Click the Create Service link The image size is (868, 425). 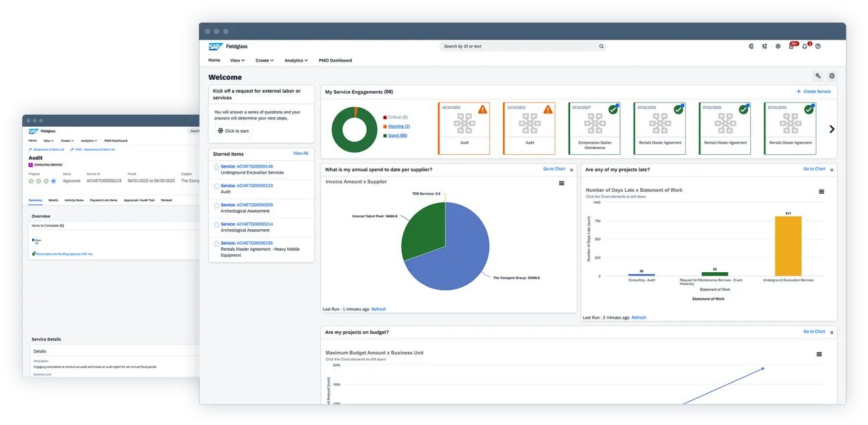[x=813, y=91]
